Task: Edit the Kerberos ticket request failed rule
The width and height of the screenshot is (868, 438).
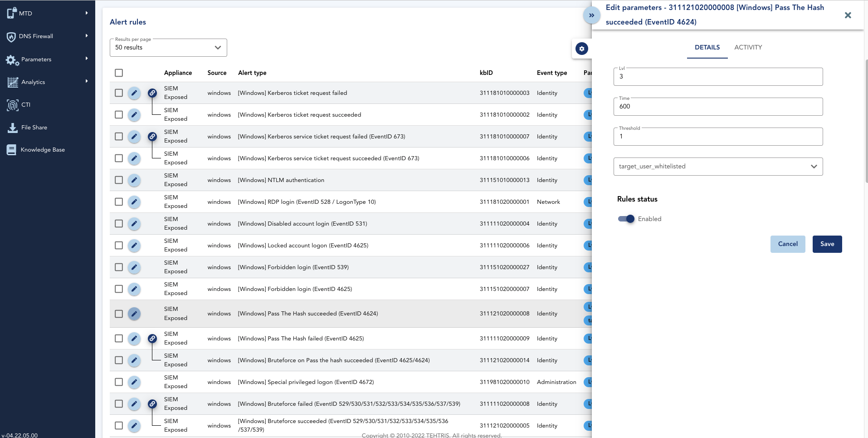Action: (134, 93)
